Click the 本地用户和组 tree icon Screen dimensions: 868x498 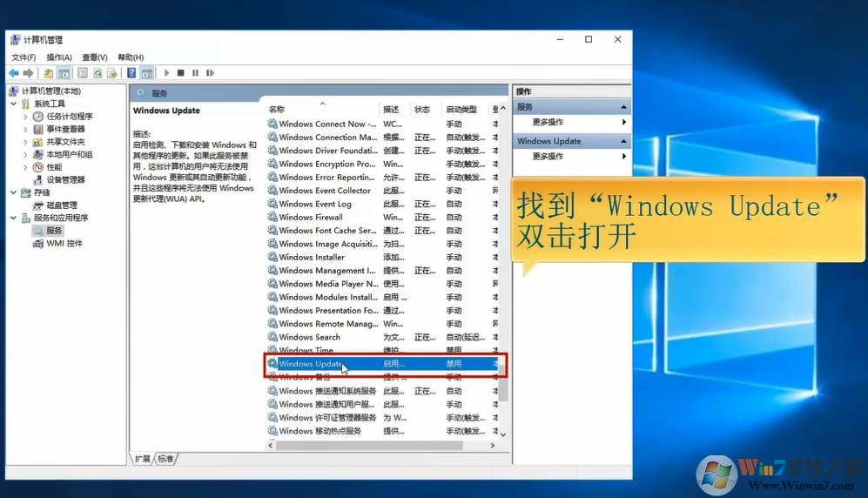click(x=38, y=154)
